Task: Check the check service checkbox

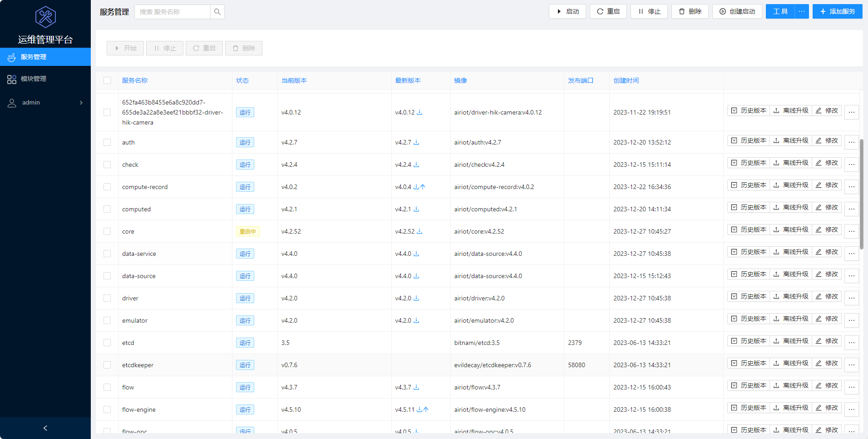Action: click(x=107, y=165)
